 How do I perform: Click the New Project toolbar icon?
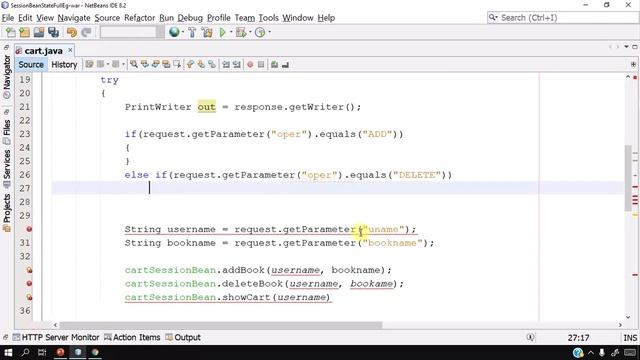click(x=24, y=32)
